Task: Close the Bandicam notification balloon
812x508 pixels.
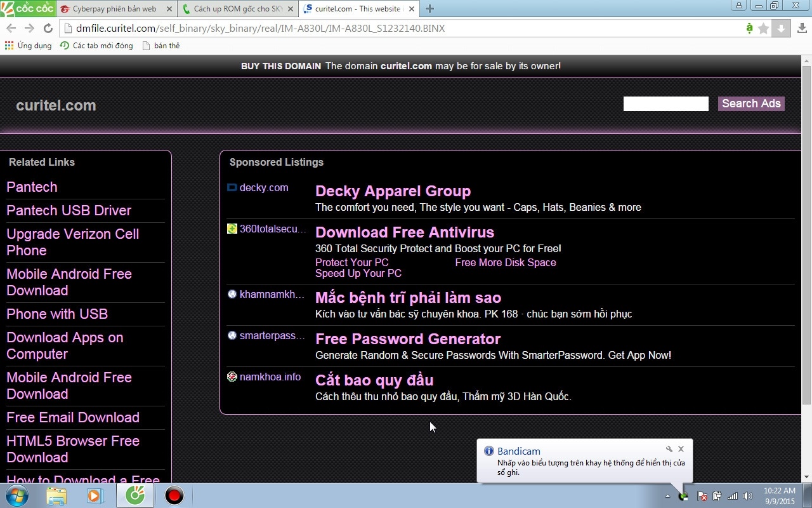Action: (681, 449)
